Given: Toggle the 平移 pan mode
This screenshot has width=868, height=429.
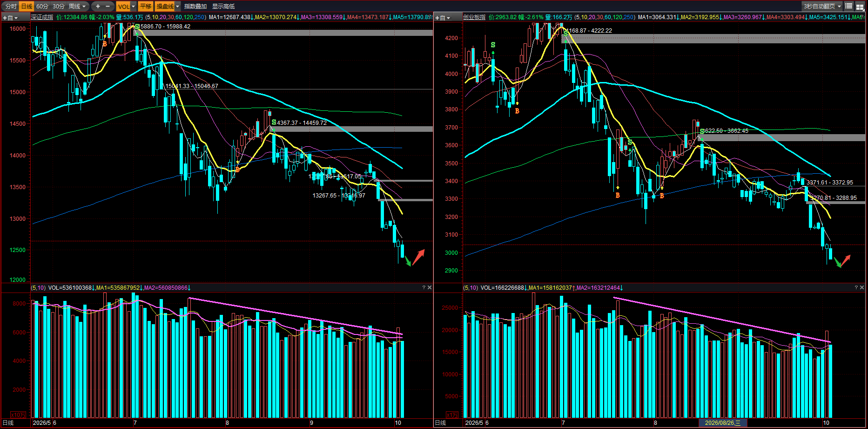Looking at the screenshot, I should 146,6.
